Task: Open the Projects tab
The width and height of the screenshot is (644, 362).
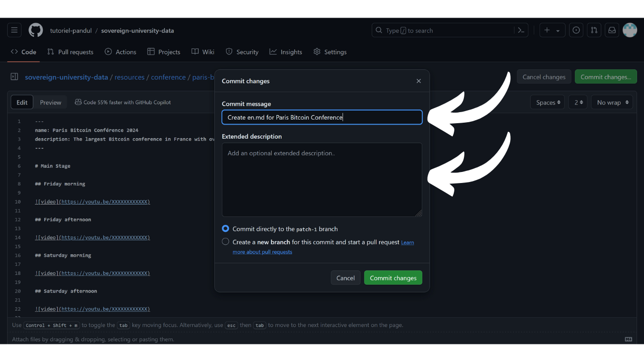Action: coord(164,52)
